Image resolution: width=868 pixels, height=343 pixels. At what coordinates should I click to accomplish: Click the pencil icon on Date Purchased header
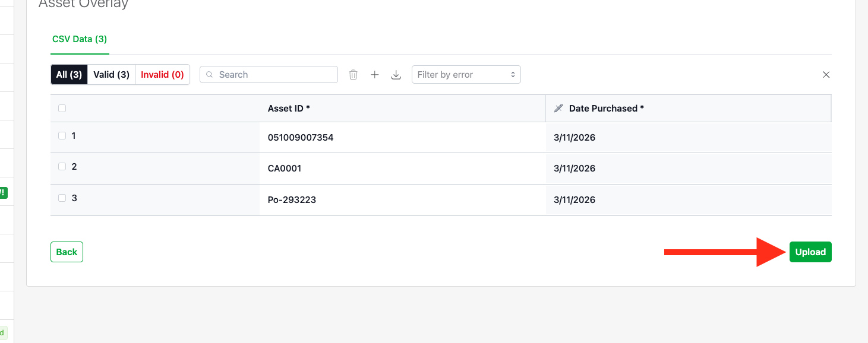(x=557, y=108)
